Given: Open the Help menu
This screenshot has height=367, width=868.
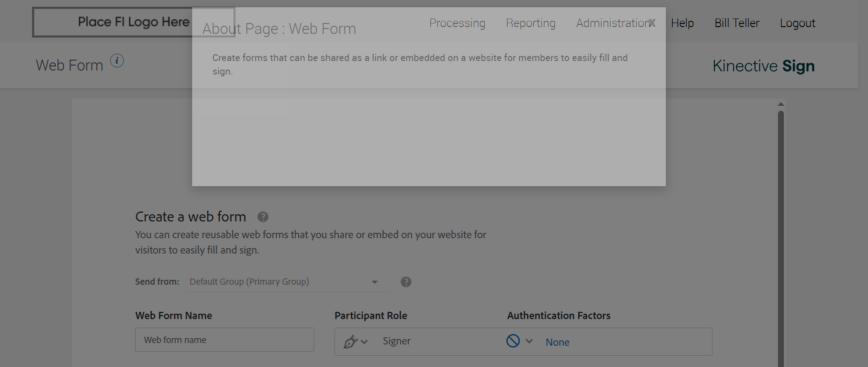Looking at the screenshot, I should pos(682,23).
